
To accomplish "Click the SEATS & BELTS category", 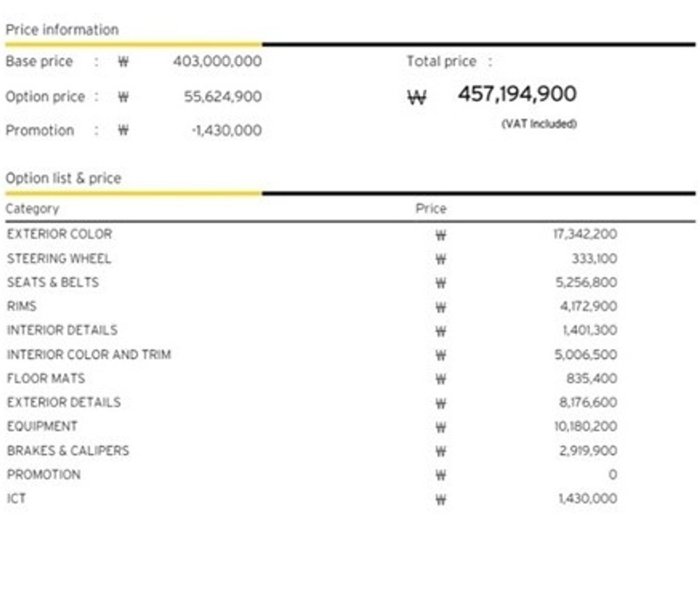I will click(53, 282).
